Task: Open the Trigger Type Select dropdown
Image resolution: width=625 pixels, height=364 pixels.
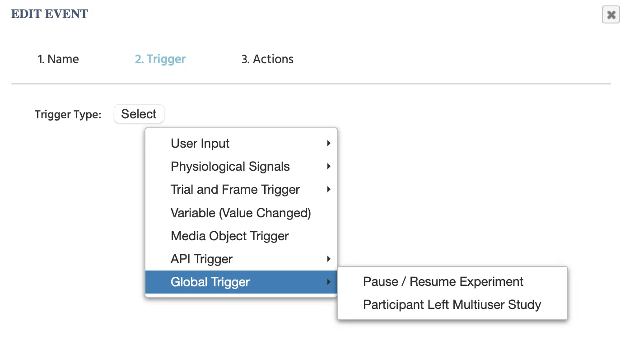Action: [x=139, y=114]
